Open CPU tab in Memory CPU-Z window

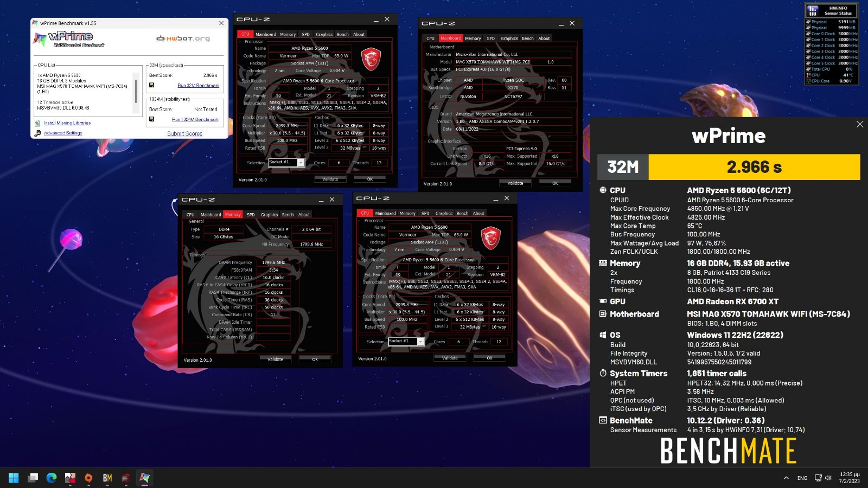point(190,215)
